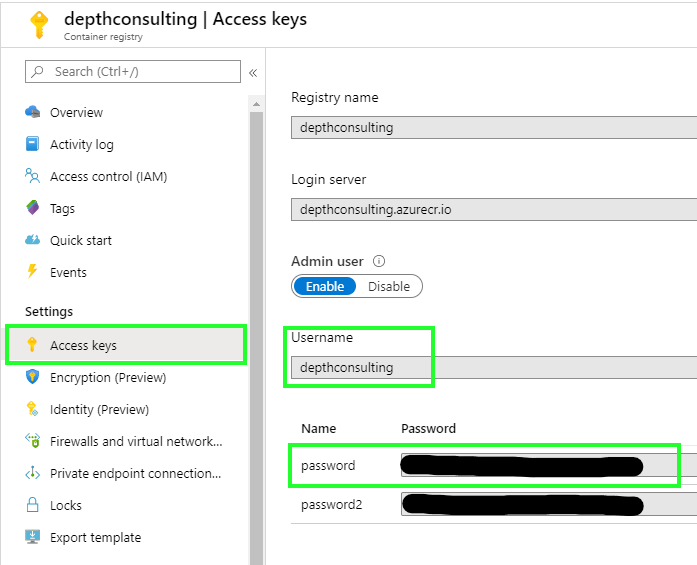
Task: Click the Admin user info icon
Action: (x=379, y=261)
